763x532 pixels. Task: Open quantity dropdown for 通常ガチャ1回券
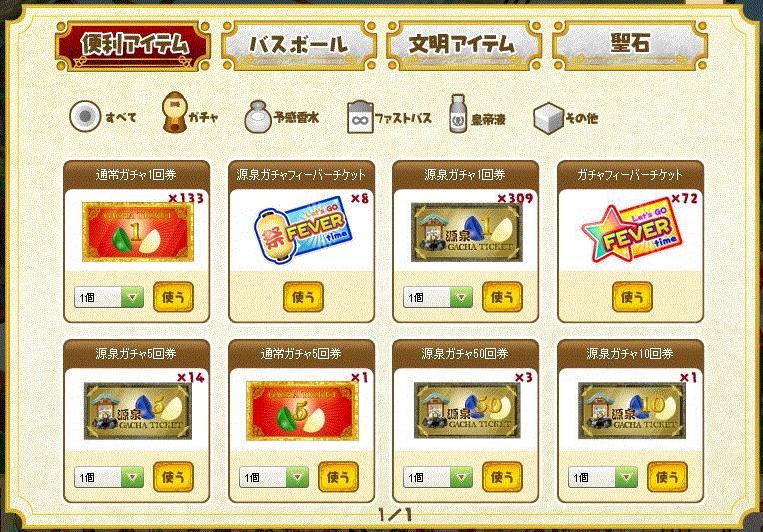pyautogui.click(x=109, y=297)
